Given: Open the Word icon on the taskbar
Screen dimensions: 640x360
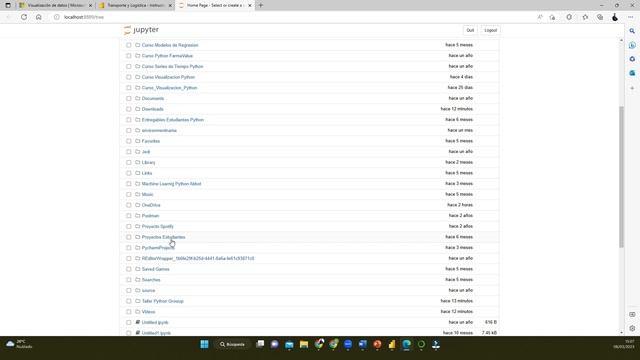Looking at the screenshot, I should tap(362, 344).
